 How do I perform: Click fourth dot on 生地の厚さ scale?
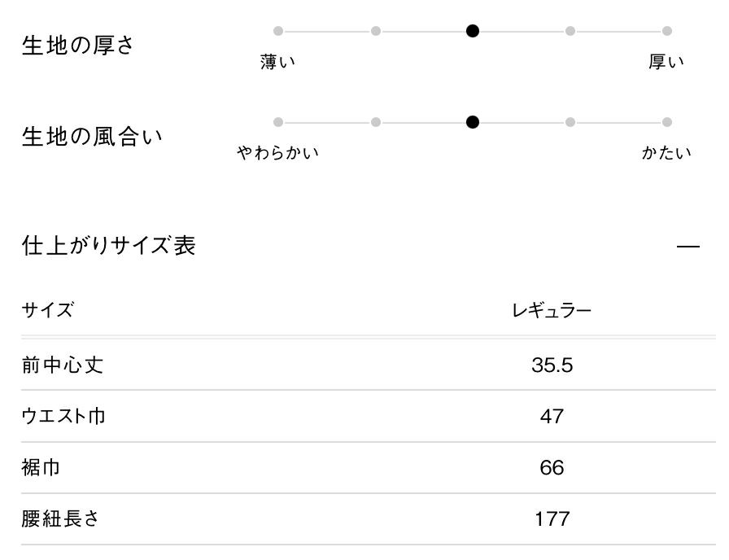[570, 31]
